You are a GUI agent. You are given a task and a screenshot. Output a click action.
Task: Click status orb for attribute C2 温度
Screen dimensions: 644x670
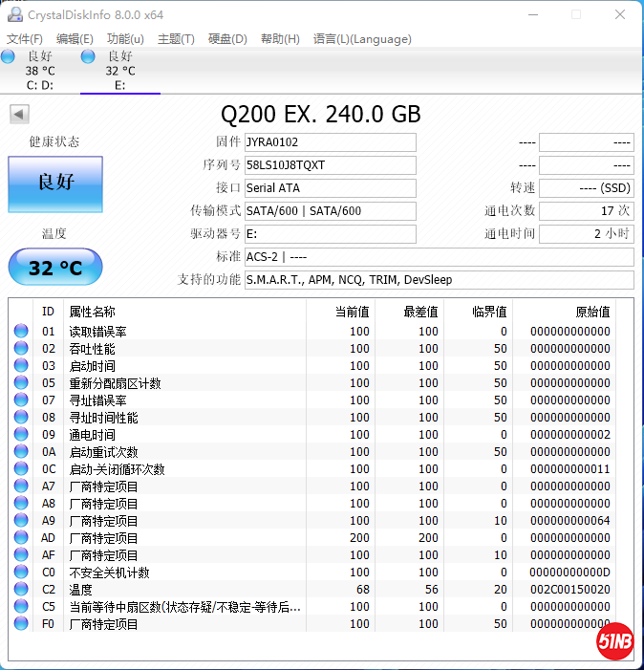pyautogui.click(x=21, y=590)
